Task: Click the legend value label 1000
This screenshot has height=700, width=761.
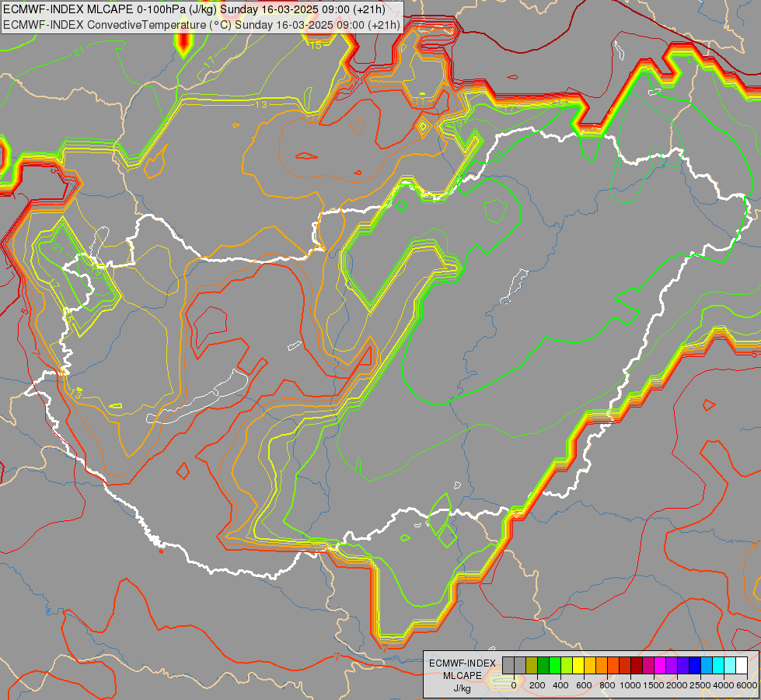Action: coord(631,685)
